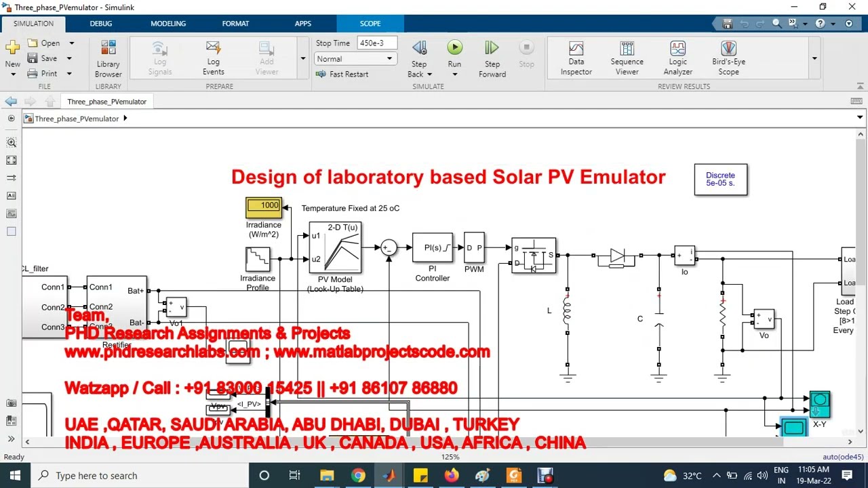
Task: Click the New model icon
Action: click(x=12, y=47)
